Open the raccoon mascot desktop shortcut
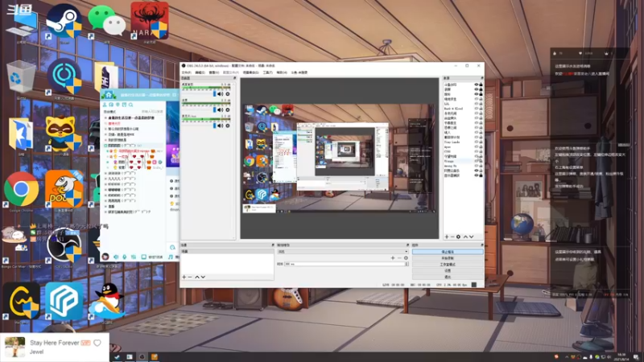The image size is (644, 362). tap(62, 134)
